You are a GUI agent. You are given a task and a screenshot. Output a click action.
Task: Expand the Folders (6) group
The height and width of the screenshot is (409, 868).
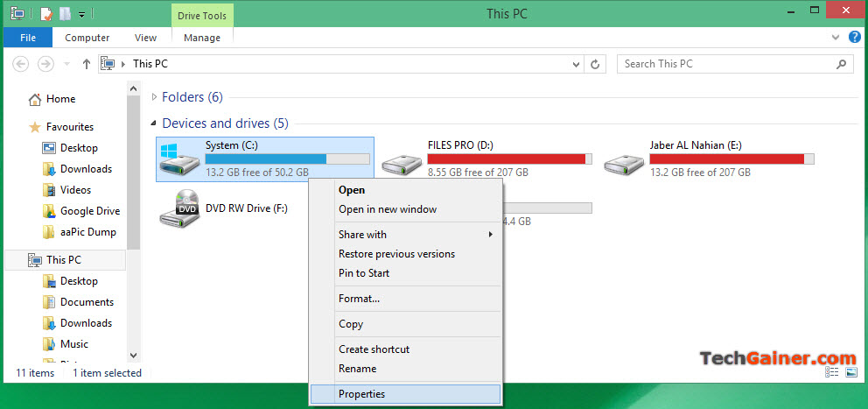pyautogui.click(x=154, y=97)
